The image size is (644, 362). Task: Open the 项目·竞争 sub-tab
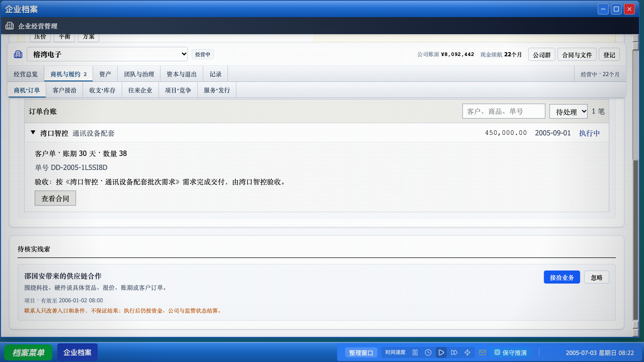click(178, 90)
